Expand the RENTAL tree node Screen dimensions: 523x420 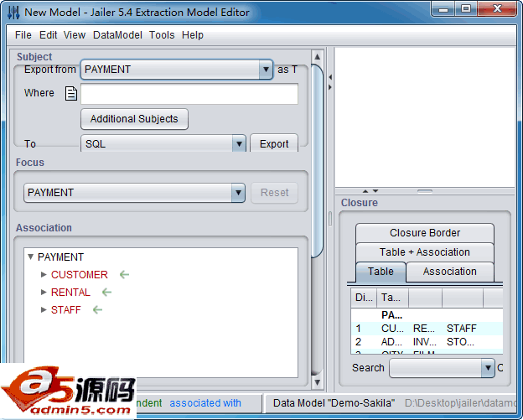coord(44,293)
